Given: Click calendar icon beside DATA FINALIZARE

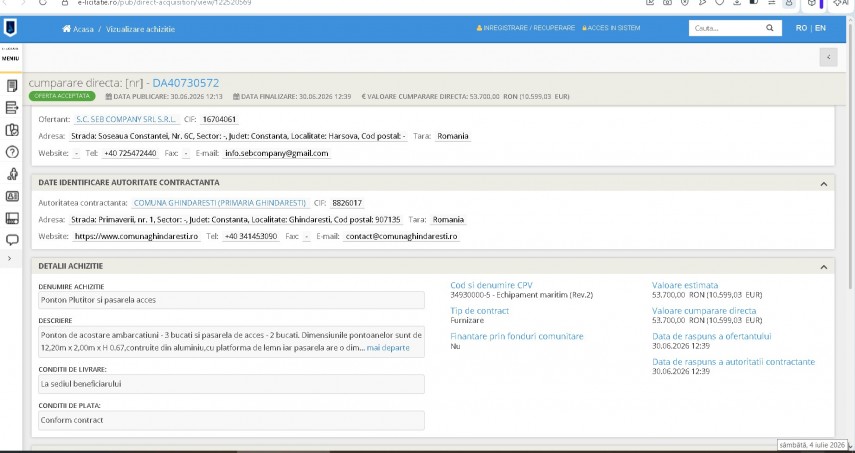Looking at the screenshot, I should tap(236, 96).
